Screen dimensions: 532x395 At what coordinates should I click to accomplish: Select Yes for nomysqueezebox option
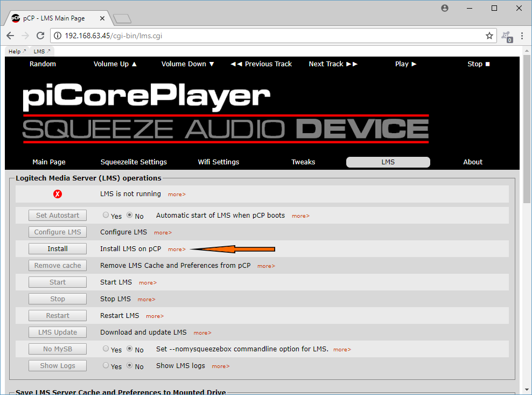click(x=106, y=349)
